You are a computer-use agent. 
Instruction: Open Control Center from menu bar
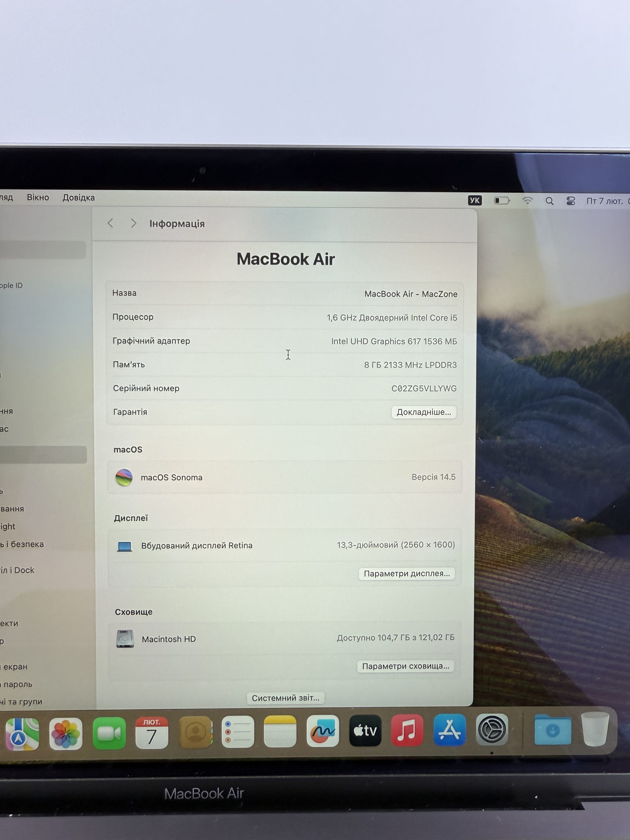(571, 201)
